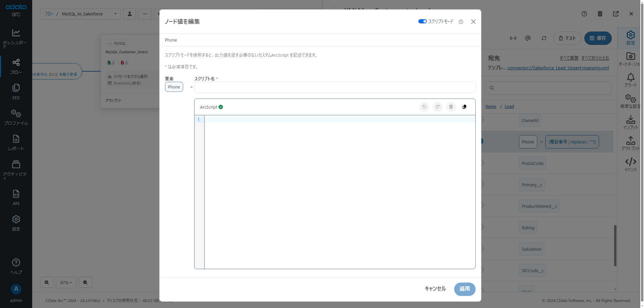Delete ArcScript content with trash icon
Screen dimensions: 644x308
[451, 107]
